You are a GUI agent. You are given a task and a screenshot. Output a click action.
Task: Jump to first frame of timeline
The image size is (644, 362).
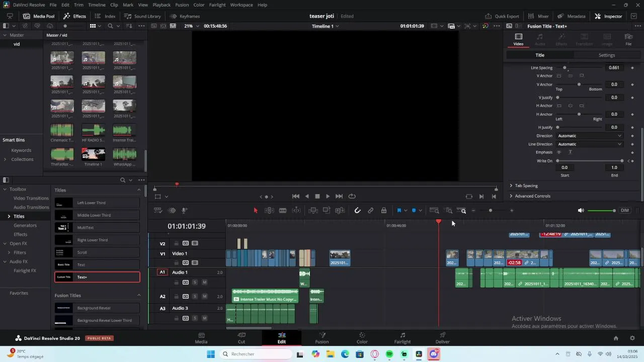pyautogui.click(x=296, y=197)
